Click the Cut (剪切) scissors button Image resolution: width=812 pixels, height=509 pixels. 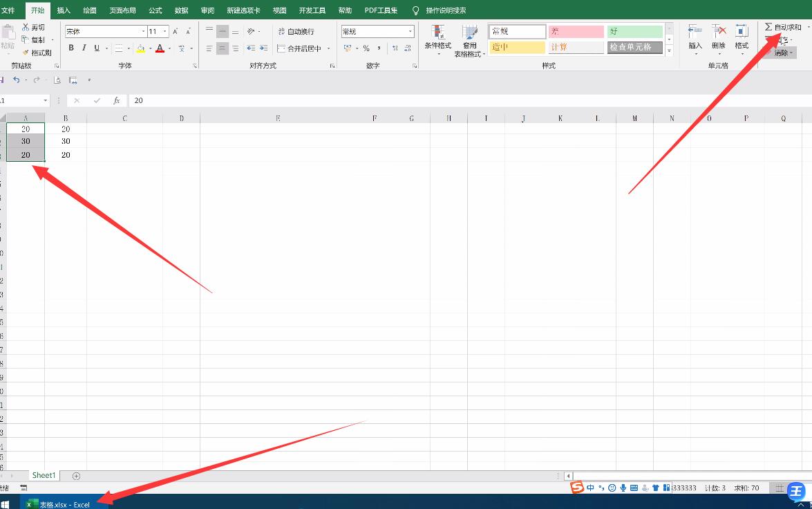[x=34, y=28]
